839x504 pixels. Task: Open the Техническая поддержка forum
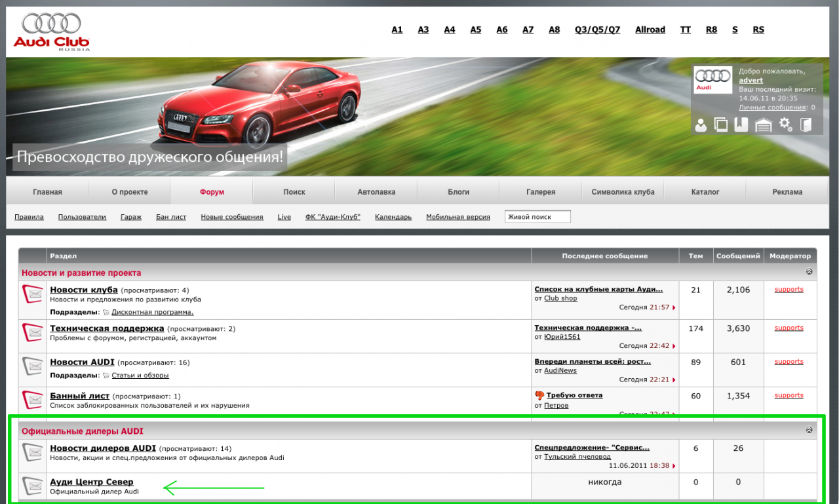click(107, 328)
